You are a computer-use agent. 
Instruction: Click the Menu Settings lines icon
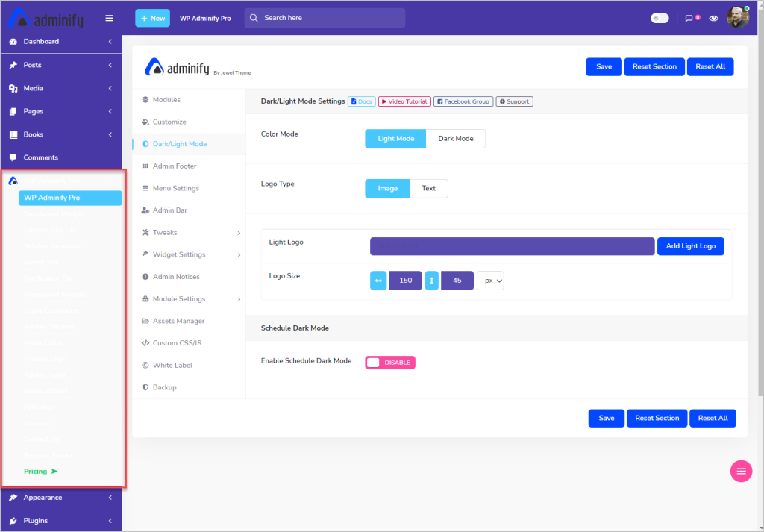point(145,188)
